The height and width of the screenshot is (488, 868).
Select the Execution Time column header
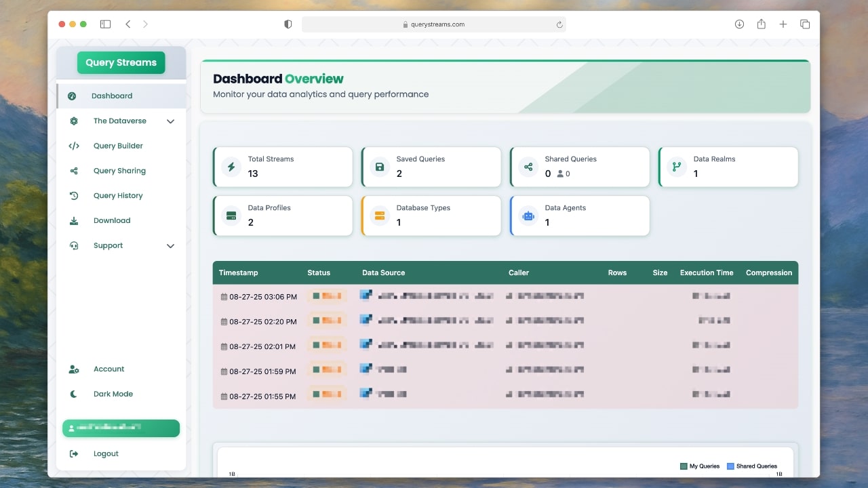click(706, 272)
